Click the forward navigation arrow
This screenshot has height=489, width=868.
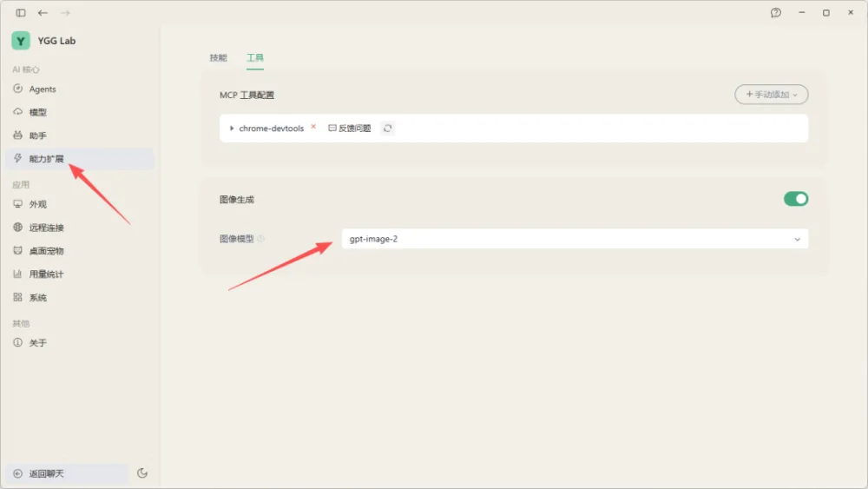click(x=65, y=13)
